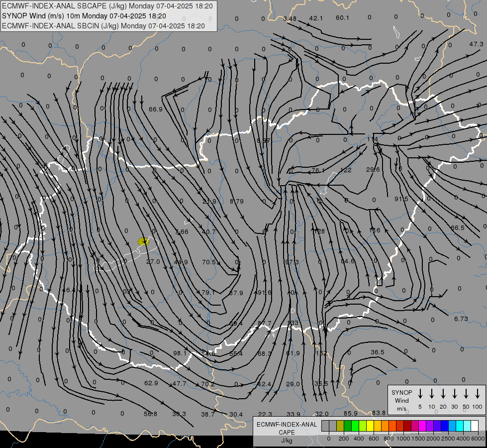Pick the pure yellow CAPE legend swatch
This screenshot has height=448, width=487.
(370, 426)
